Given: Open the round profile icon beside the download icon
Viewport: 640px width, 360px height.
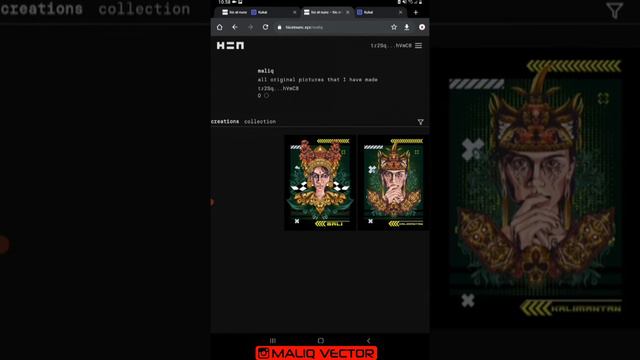Looking at the screenshot, I should 422,27.
